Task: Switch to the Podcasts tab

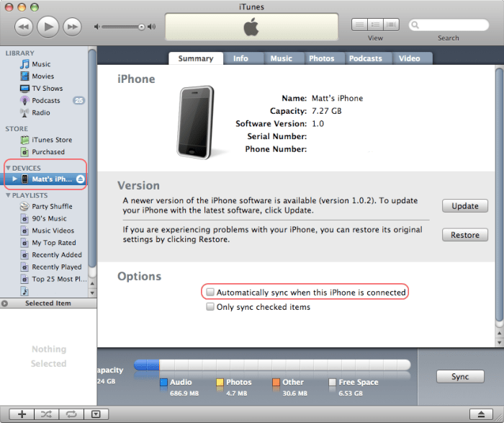Action: point(366,58)
